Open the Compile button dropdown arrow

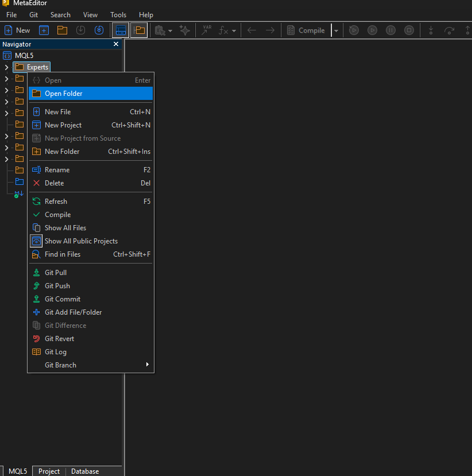tap(336, 30)
